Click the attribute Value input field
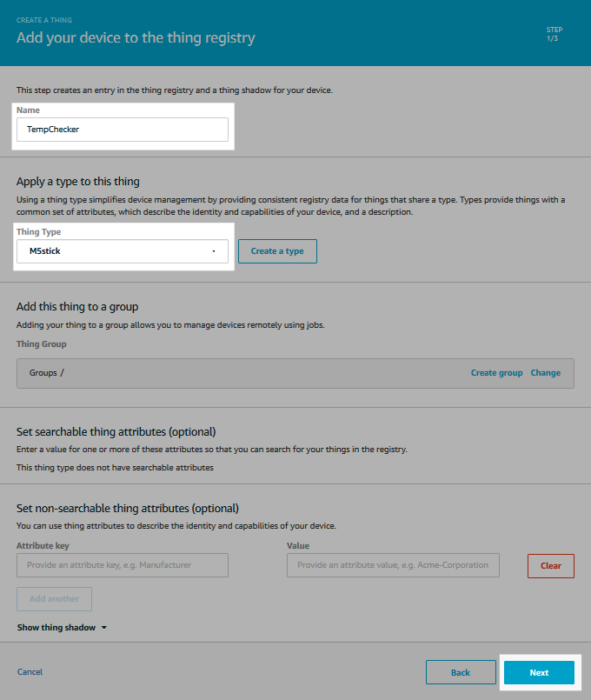Image resolution: width=591 pixels, height=700 pixels. coord(393,565)
